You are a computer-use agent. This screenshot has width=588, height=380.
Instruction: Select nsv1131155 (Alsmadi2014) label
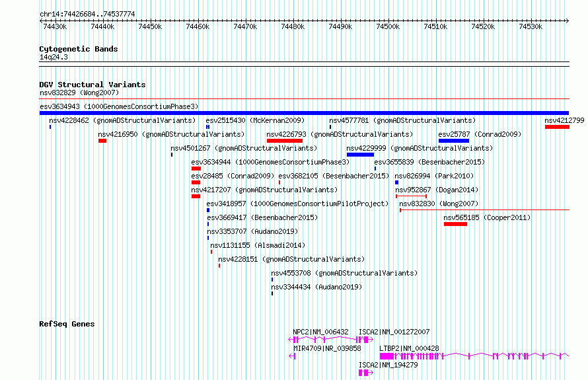click(x=258, y=245)
